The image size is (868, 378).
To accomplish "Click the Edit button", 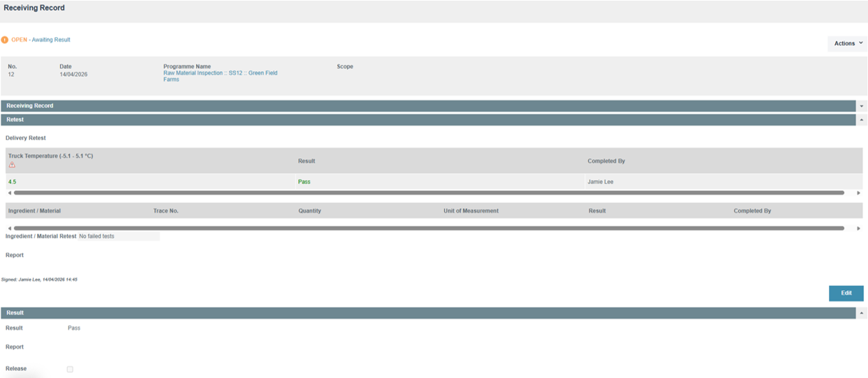I will (x=846, y=293).
